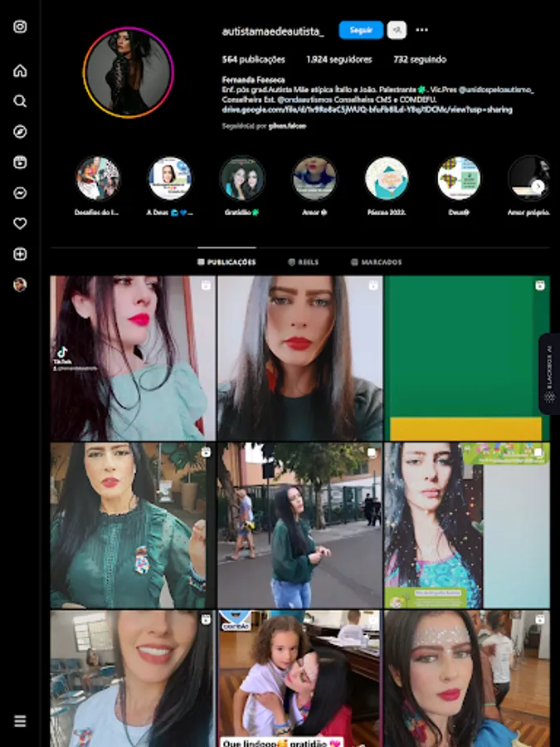Screen dimensions: 560x747
Task: Open the 'Deus' story highlight
Action: 459,178
